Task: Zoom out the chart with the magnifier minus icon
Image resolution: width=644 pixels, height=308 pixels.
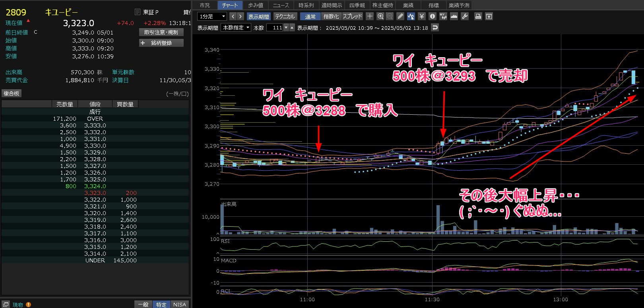Action: click(390, 16)
